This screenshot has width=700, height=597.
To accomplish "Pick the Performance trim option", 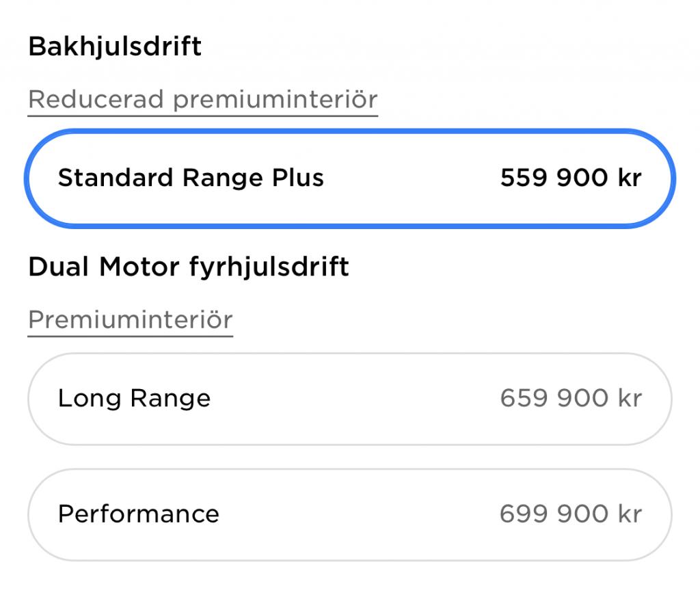I will pos(350,514).
